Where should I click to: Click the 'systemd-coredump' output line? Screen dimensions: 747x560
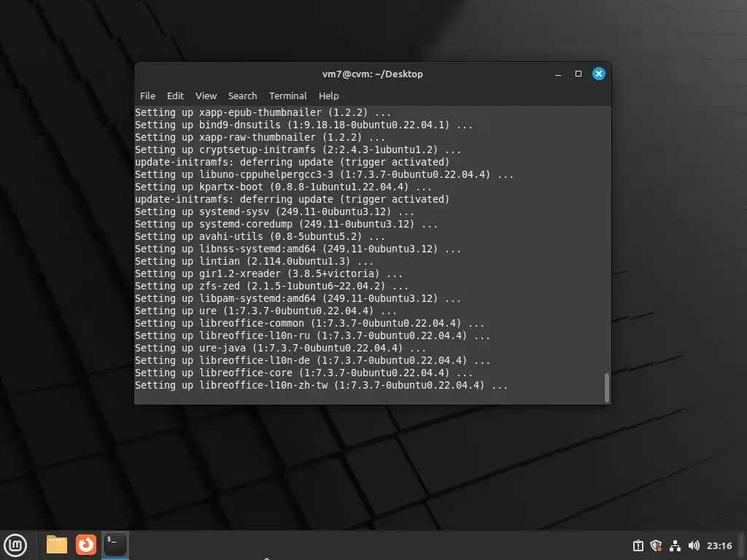pos(286,224)
